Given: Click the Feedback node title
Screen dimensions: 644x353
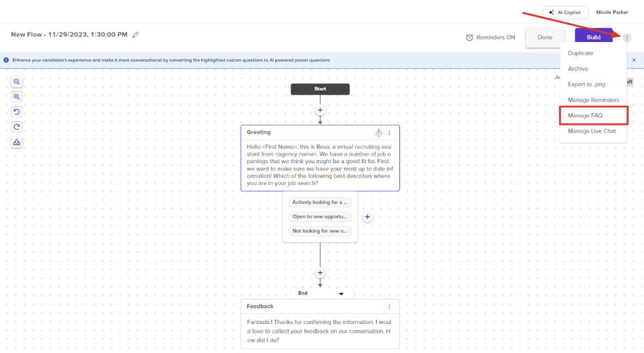Looking at the screenshot, I should click(260, 307).
